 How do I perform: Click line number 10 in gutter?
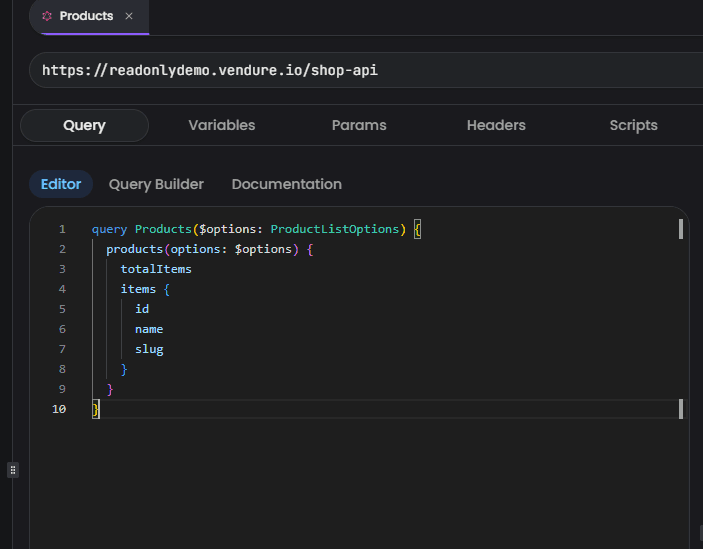59,409
